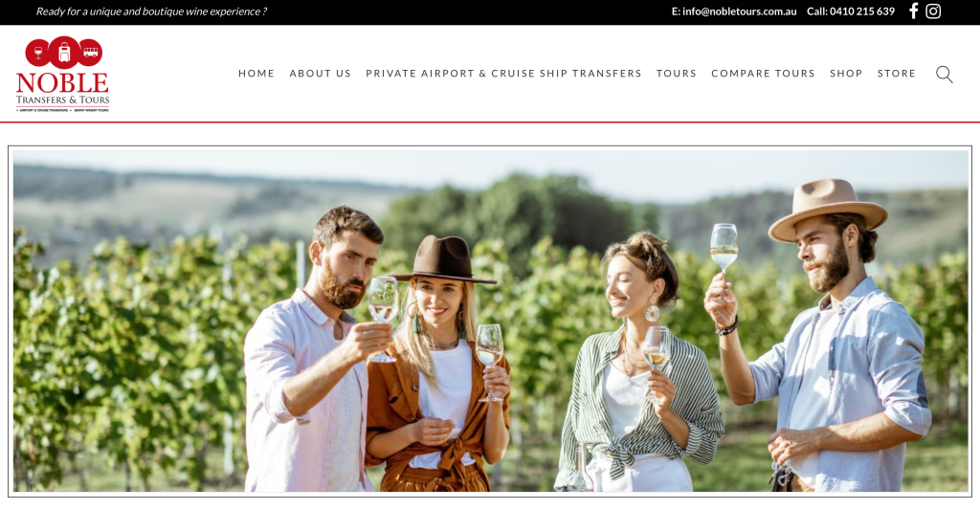
Task: Call the 0410 215 639 number link
Action: 862,11
